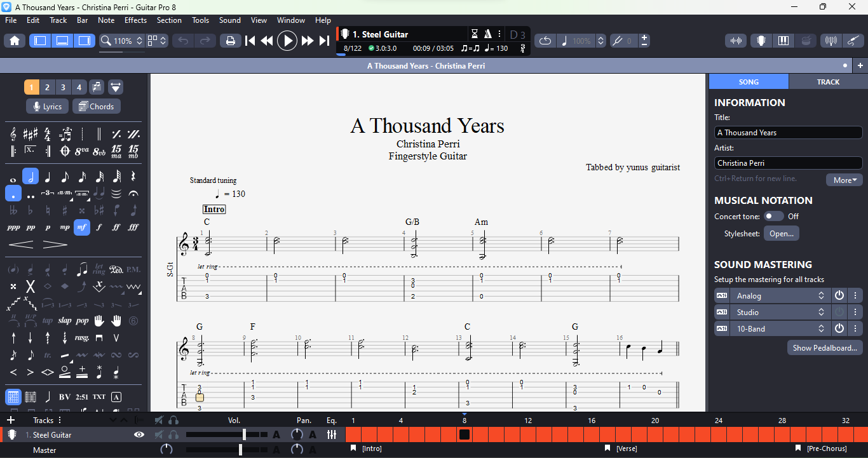Switch to the SONG tab
The height and width of the screenshot is (458, 868).
click(x=749, y=81)
